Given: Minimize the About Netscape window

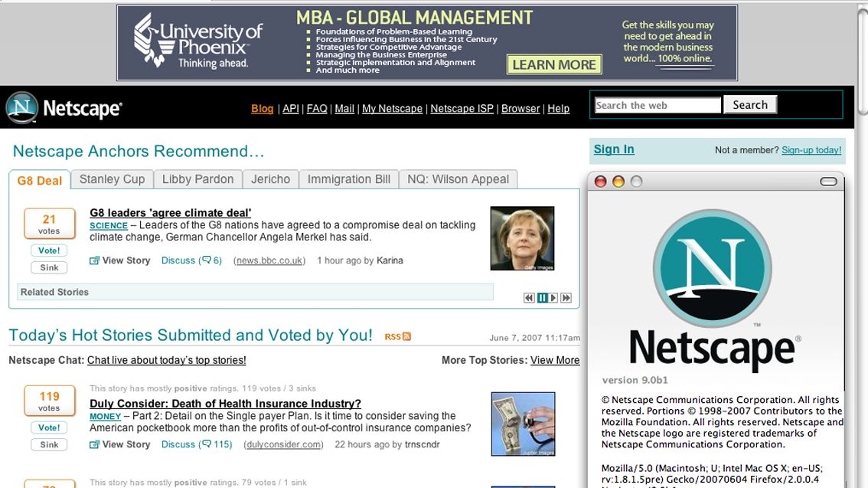Looking at the screenshot, I should click(618, 182).
